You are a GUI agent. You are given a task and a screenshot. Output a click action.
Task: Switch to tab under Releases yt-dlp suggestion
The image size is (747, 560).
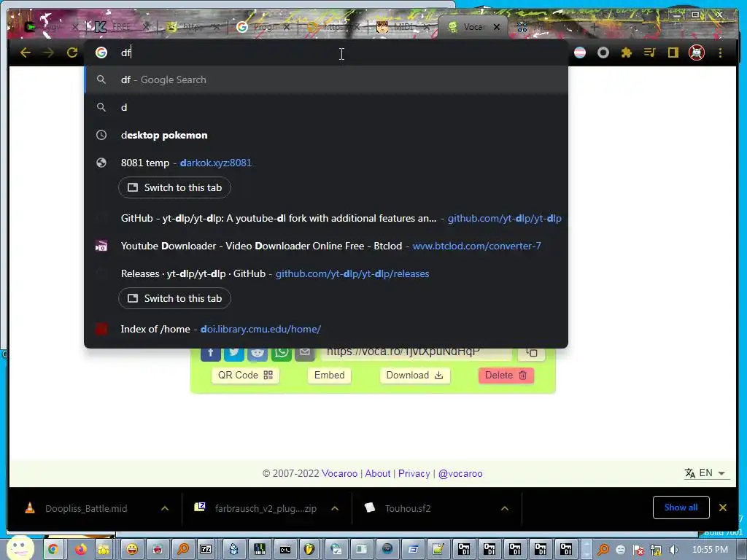[174, 298]
